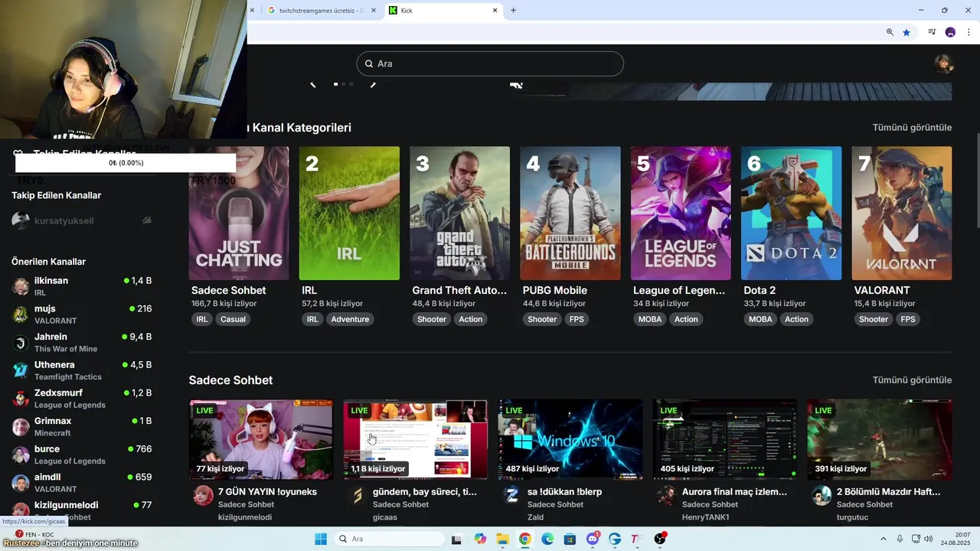980x551 pixels.
Task: Open the Just Chatting category thumbnail
Action: 239,214
